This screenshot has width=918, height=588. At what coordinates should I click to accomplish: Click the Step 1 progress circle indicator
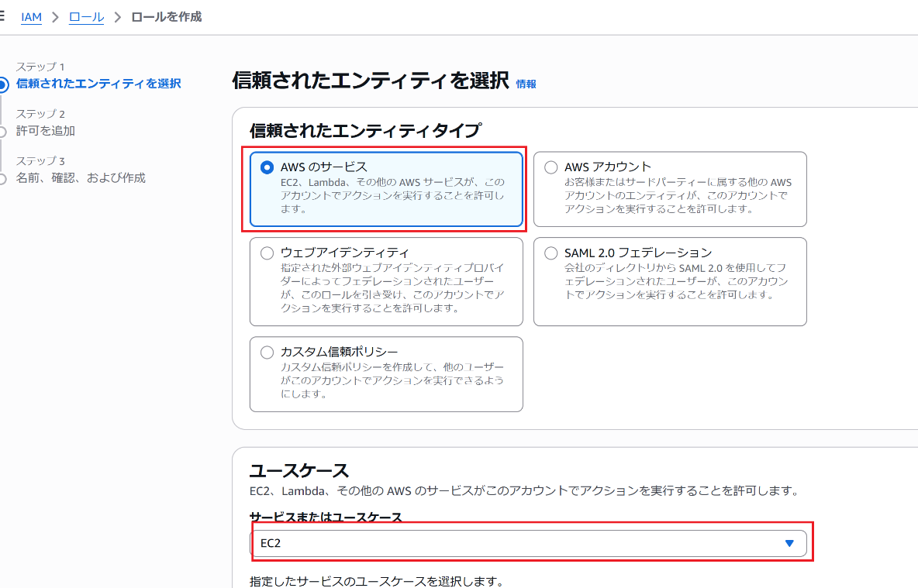(x=3, y=84)
